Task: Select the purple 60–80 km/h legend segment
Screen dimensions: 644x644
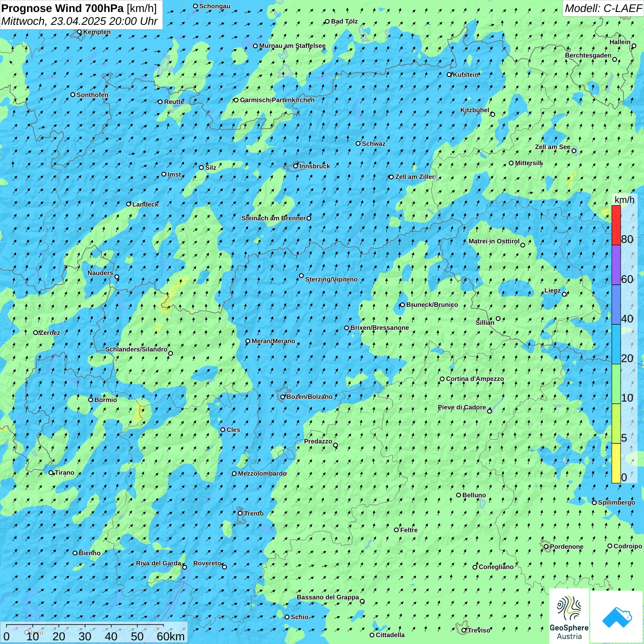Action: pos(616,265)
